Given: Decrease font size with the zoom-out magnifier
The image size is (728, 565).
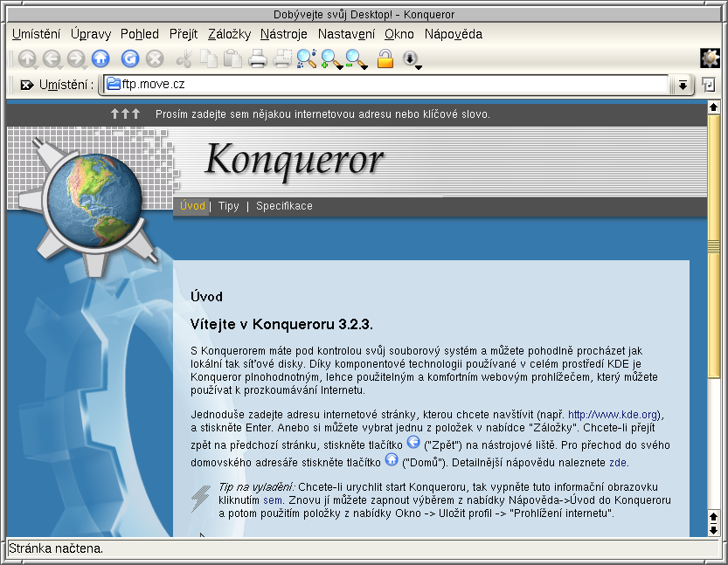Looking at the screenshot, I should click(356, 59).
